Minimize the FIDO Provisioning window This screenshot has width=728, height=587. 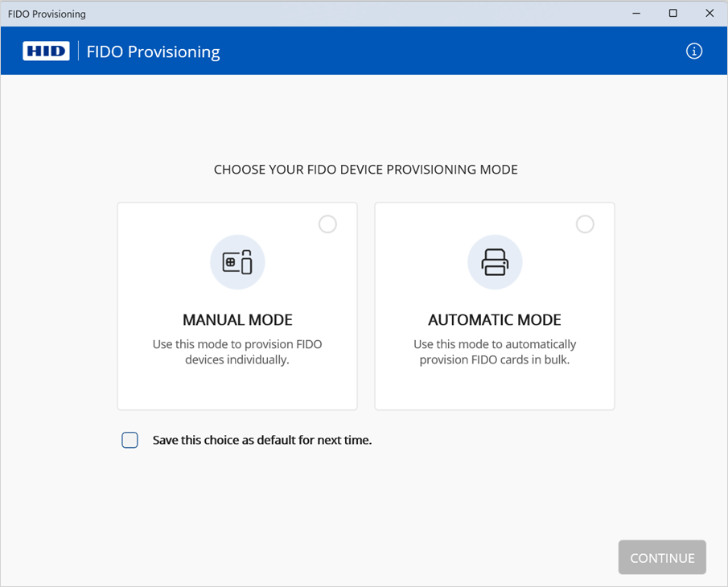point(636,14)
